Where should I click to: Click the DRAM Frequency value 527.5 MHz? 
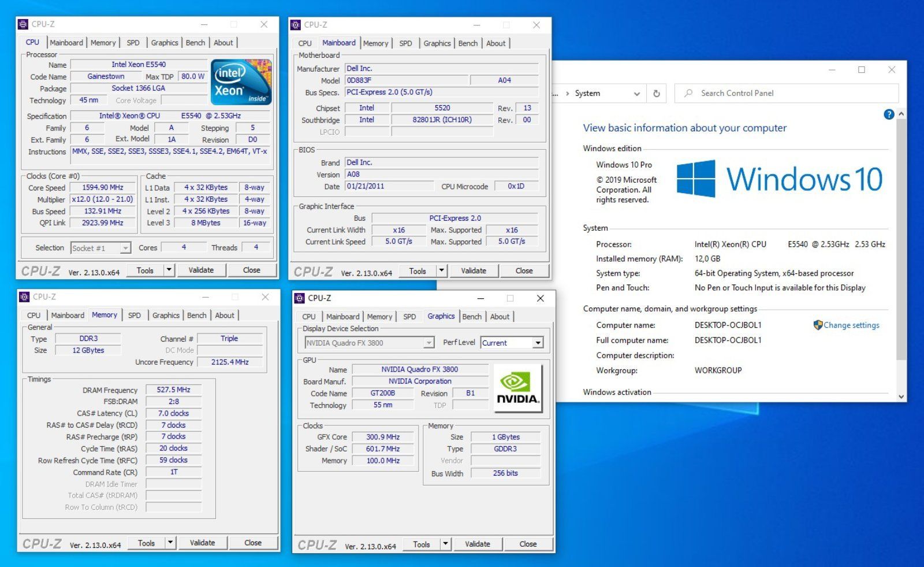[x=174, y=390]
